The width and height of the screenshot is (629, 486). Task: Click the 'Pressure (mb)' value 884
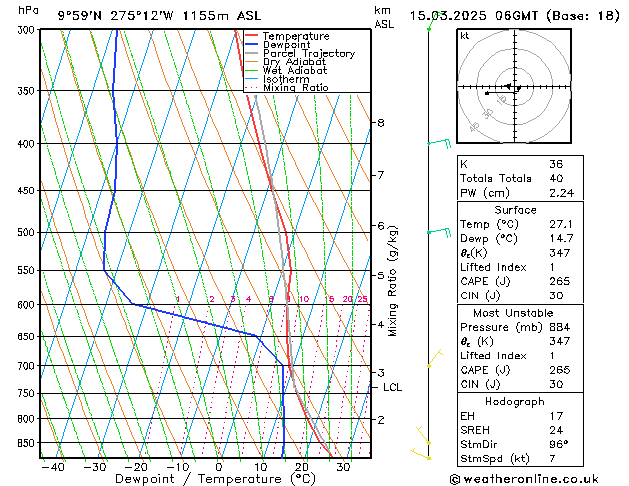tap(560, 327)
